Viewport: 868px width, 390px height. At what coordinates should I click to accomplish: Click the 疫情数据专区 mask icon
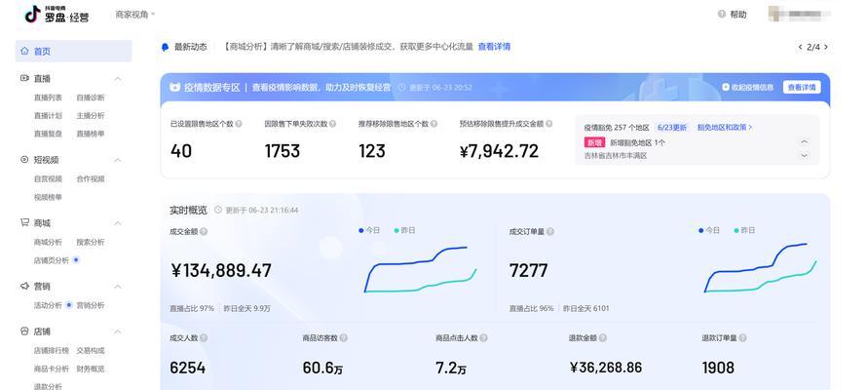pos(175,87)
